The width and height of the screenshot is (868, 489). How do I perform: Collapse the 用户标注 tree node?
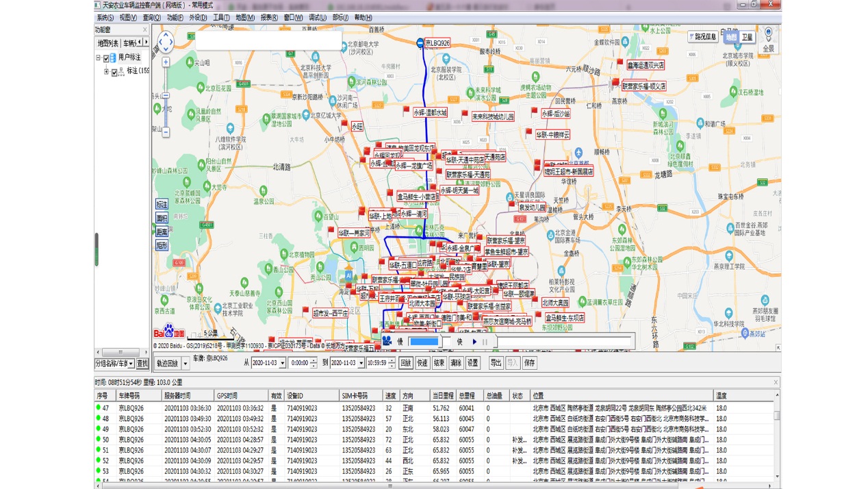point(99,58)
